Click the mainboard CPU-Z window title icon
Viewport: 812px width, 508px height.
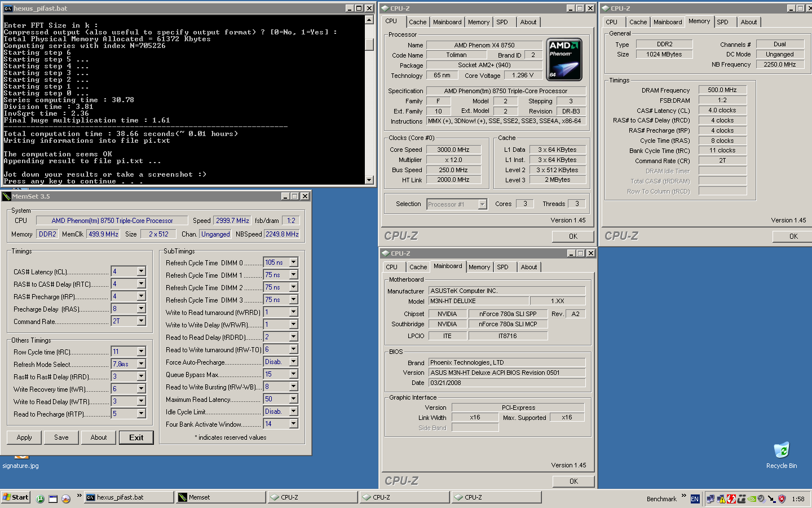click(x=386, y=253)
